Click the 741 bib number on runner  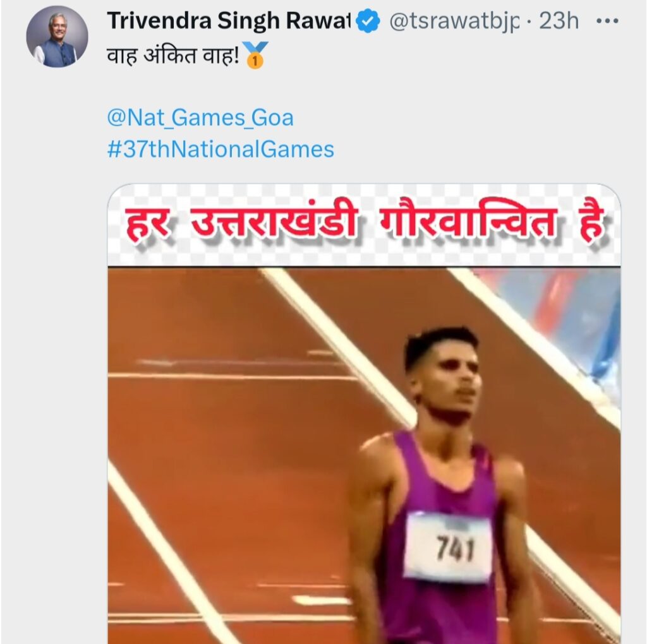click(448, 547)
